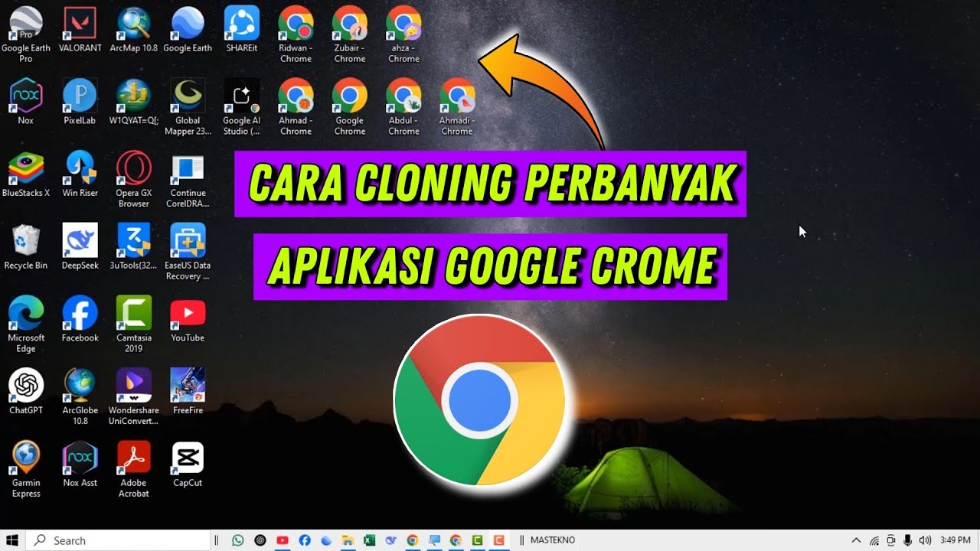
Task: Select the Wondershare UniConverter icon
Action: click(x=134, y=397)
